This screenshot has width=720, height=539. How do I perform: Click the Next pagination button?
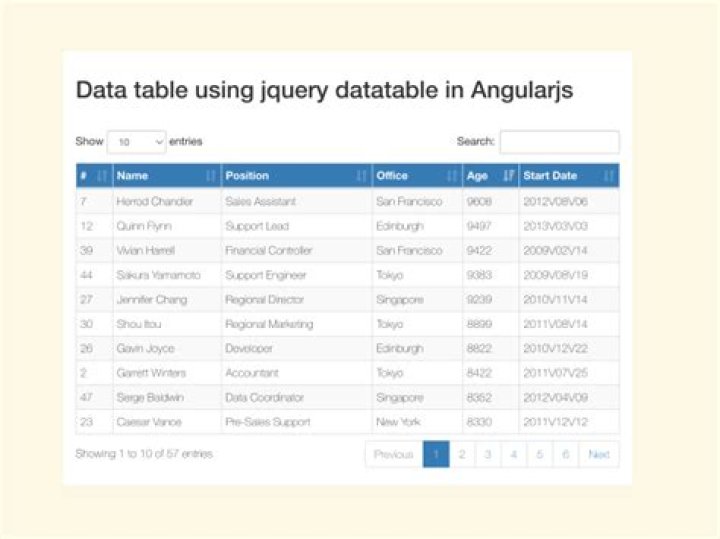click(599, 454)
